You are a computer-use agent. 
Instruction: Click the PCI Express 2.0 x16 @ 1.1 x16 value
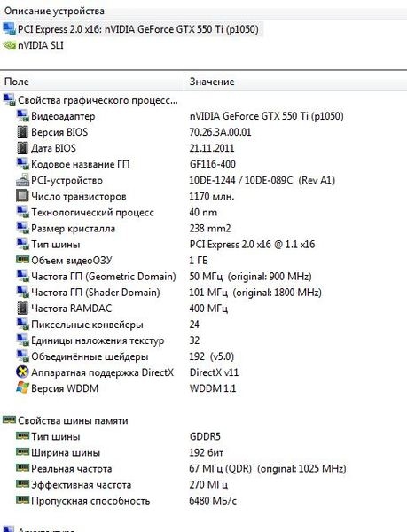(253, 245)
